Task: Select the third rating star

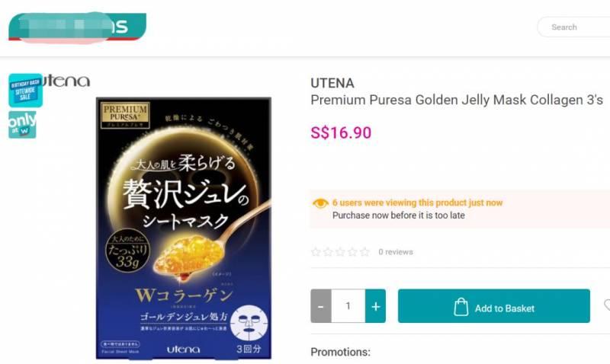Action: coord(340,252)
